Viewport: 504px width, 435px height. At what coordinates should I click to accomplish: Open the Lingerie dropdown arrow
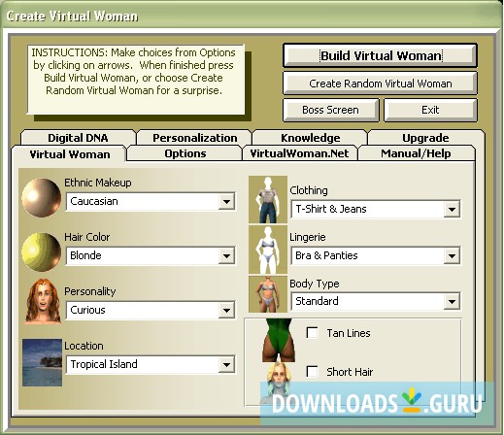(x=452, y=256)
